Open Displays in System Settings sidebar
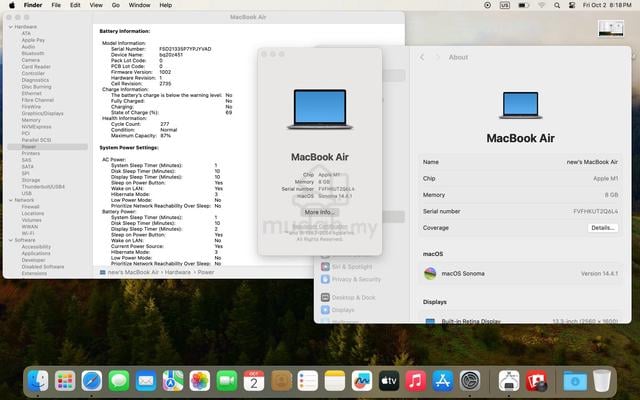This screenshot has width=640, height=400. point(338,310)
